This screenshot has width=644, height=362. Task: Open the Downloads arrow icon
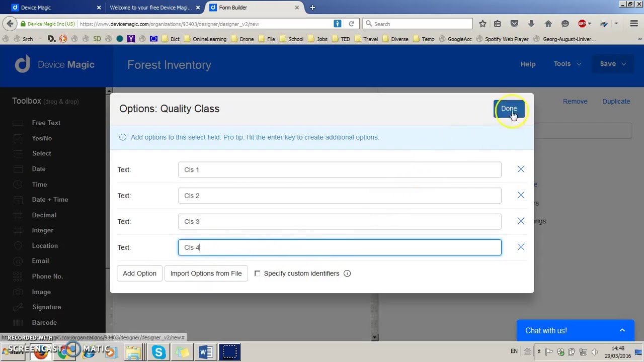tap(531, 24)
